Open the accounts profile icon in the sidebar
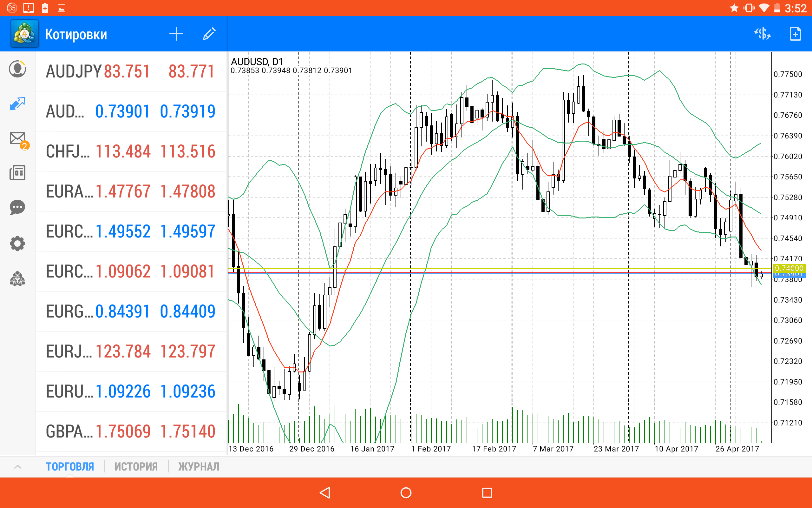 click(17, 69)
